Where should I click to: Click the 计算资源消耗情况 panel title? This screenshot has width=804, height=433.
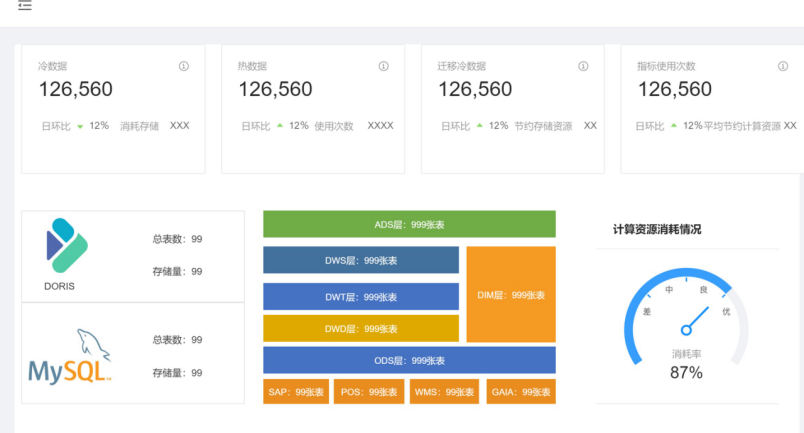point(657,229)
